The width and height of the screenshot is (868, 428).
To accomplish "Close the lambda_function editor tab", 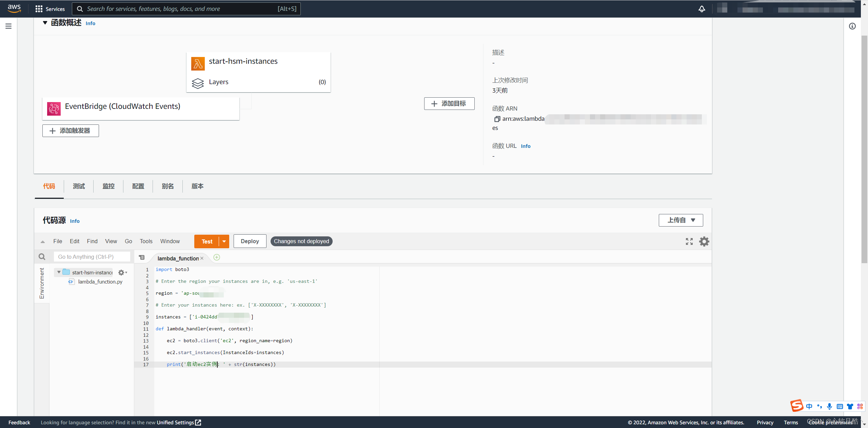I will (202, 258).
